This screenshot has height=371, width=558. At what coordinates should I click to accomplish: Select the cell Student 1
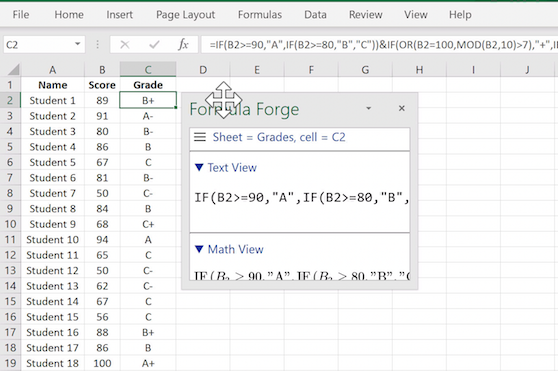(53, 100)
